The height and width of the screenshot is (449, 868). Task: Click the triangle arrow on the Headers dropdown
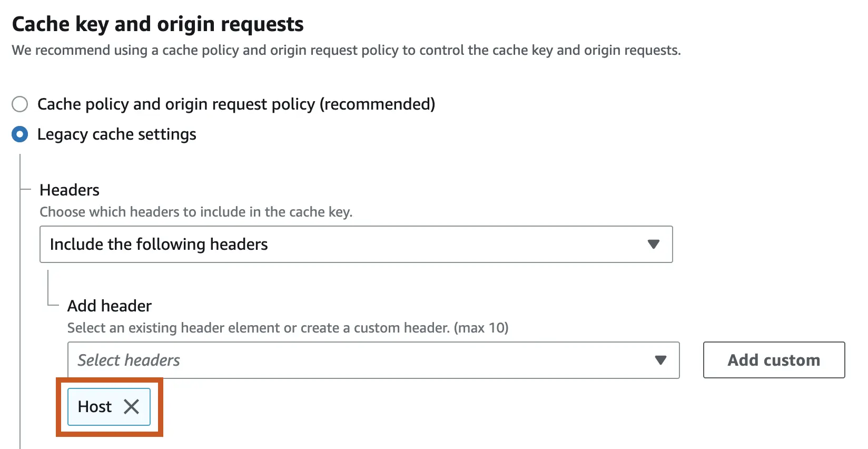click(653, 245)
